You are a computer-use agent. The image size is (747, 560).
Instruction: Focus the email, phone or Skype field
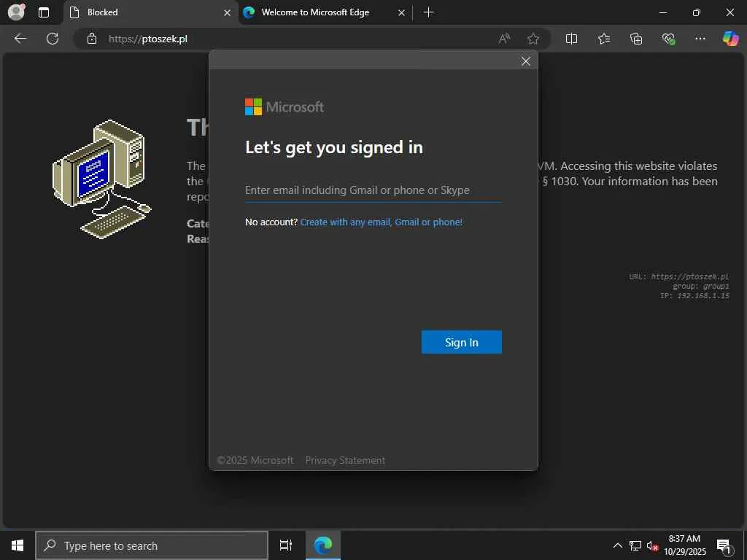pos(373,190)
